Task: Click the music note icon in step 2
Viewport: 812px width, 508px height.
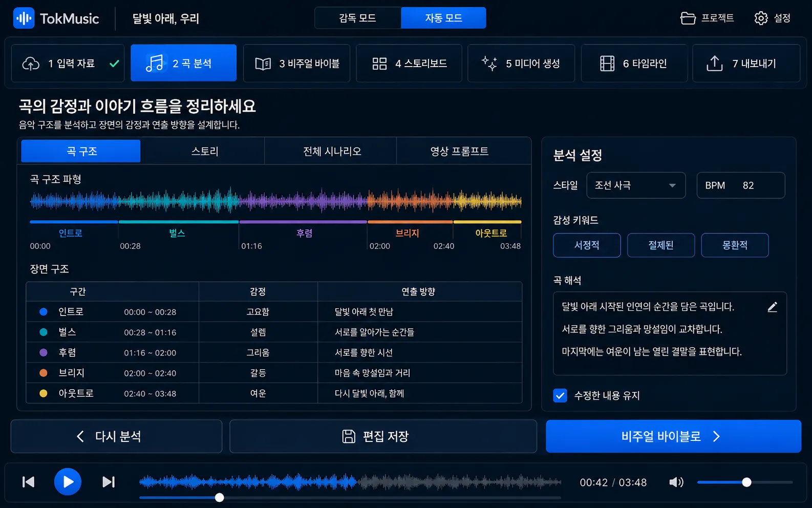Action: [155, 63]
